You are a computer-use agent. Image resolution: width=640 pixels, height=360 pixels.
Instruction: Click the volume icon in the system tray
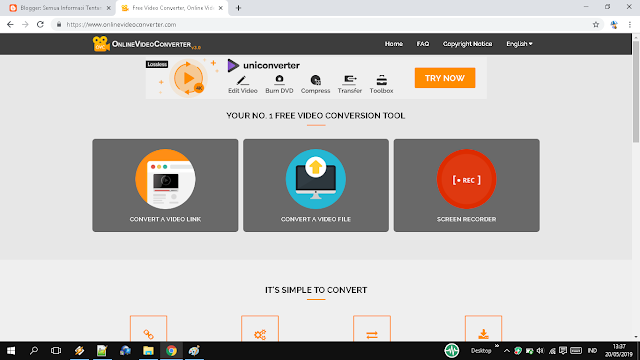pyautogui.click(x=540, y=351)
